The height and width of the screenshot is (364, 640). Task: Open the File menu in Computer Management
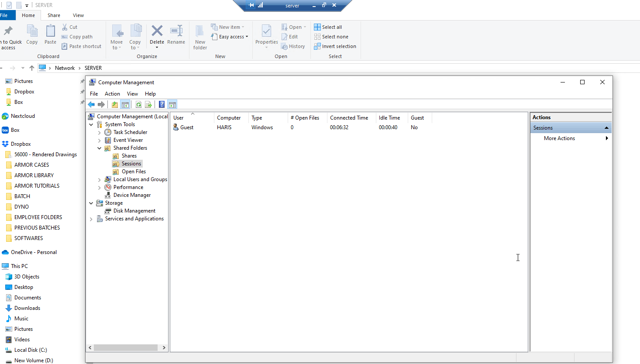click(x=94, y=94)
